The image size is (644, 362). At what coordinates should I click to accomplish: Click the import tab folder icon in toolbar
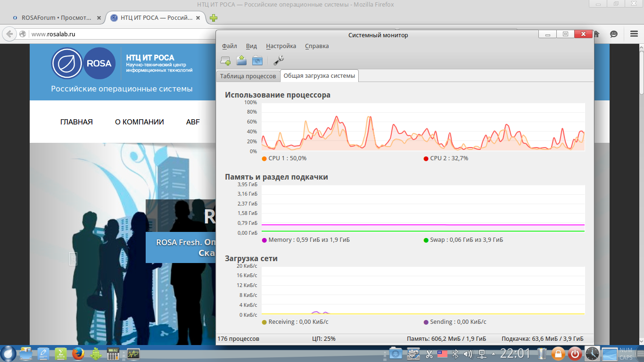pyautogui.click(x=241, y=60)
